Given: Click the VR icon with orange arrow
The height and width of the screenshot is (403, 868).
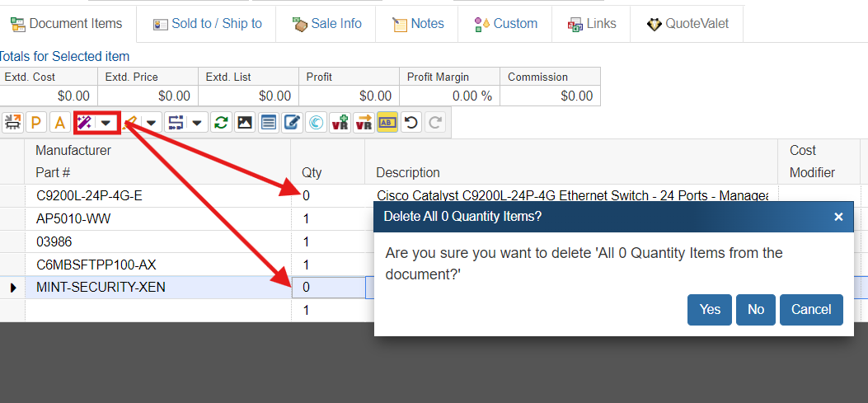Looking at the screenshot, I should click(364, 122).
